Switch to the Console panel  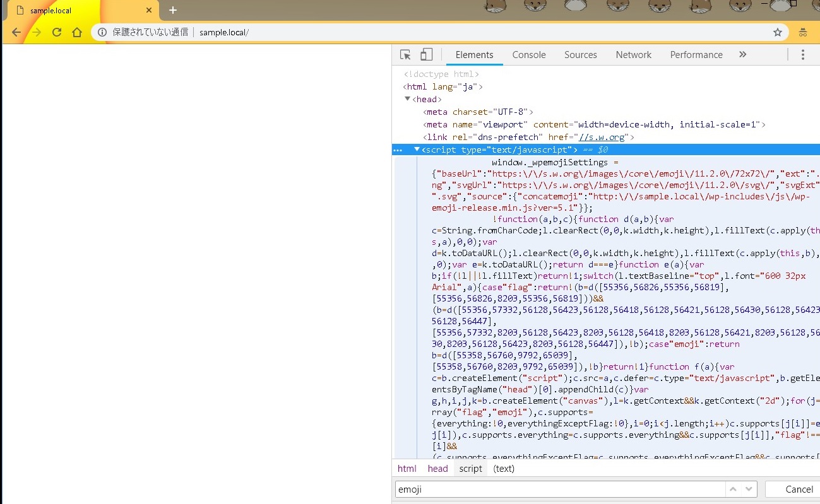pos(528,54)
